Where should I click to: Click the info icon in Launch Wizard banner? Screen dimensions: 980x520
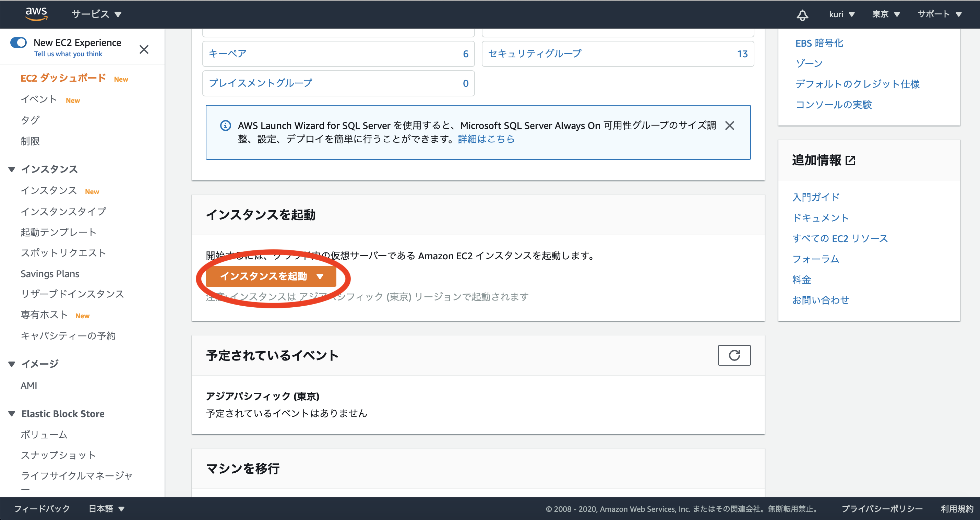226,126
